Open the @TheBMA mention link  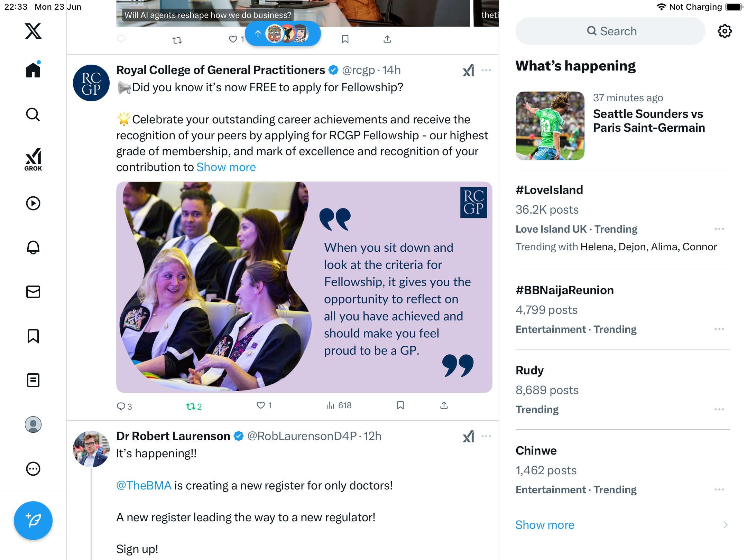click(x=144, y=485)
